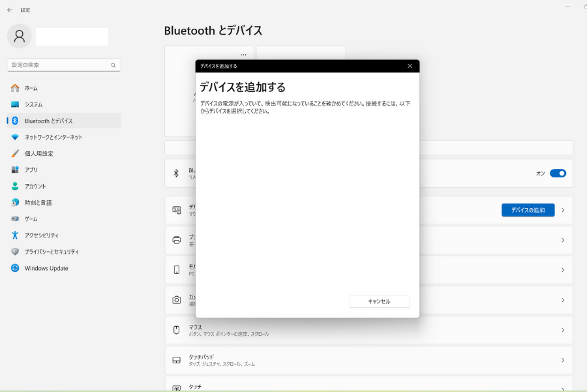The width and height of the screenshot is (587, 392).
Task: Expand the タッチパッド row chevron
Action: coord(563,360)
